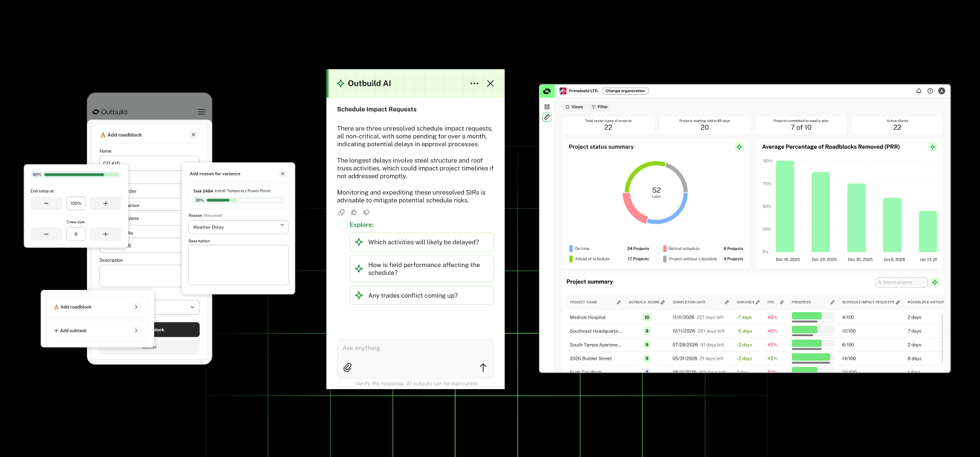Open the Outbuild hamburger menu on mobile panel
980x457 pixels.
point(201,112)
